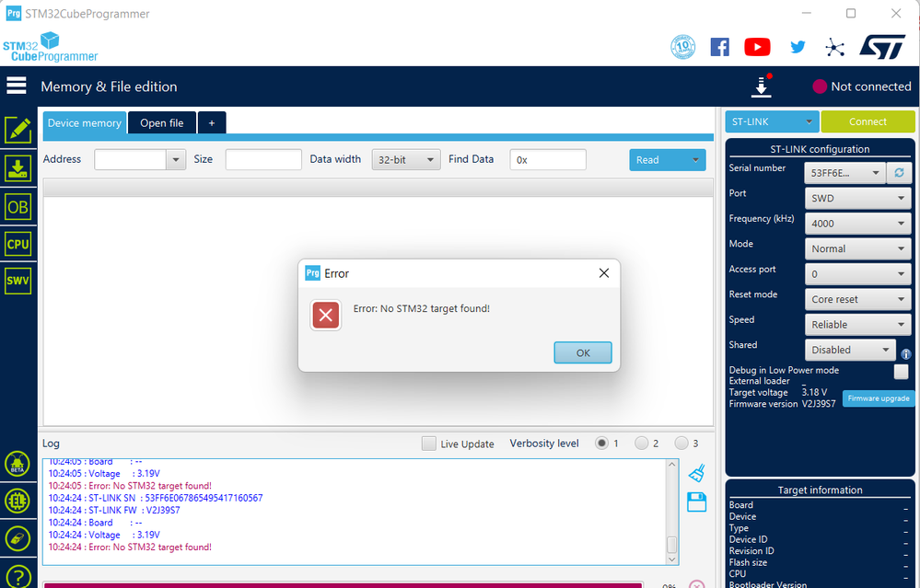Click the software update download icon
The width and height of the screenshot is (920, 588).
761,86
